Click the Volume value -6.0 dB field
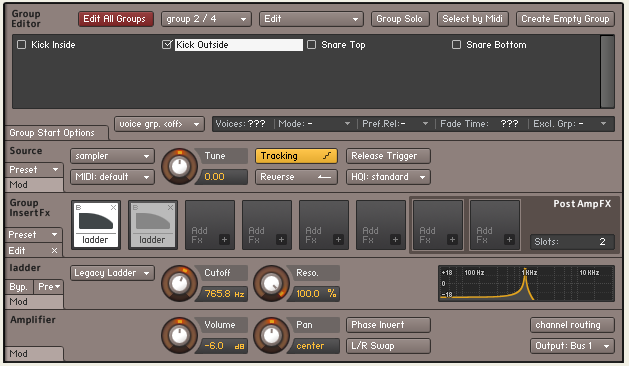629x366 pixels. pos(223,346)
